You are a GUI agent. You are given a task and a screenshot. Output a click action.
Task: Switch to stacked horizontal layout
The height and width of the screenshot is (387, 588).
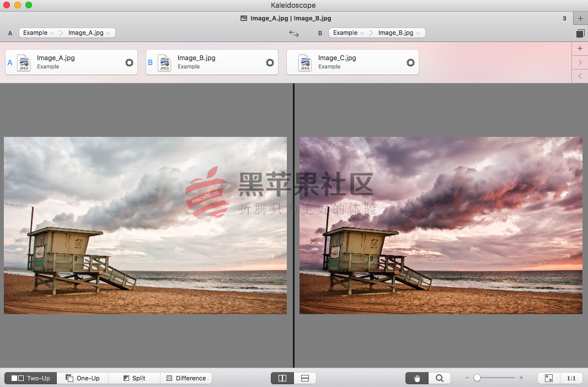[x=305, y=378]
